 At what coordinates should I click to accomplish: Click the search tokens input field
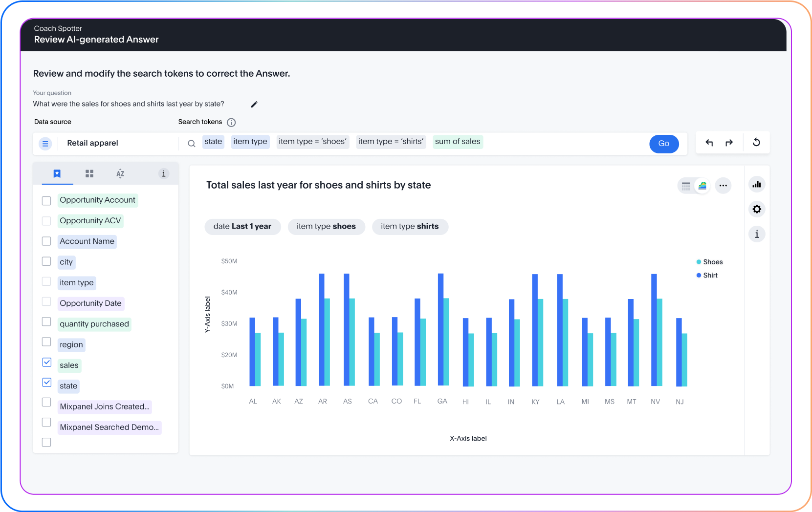coord(562,143)
